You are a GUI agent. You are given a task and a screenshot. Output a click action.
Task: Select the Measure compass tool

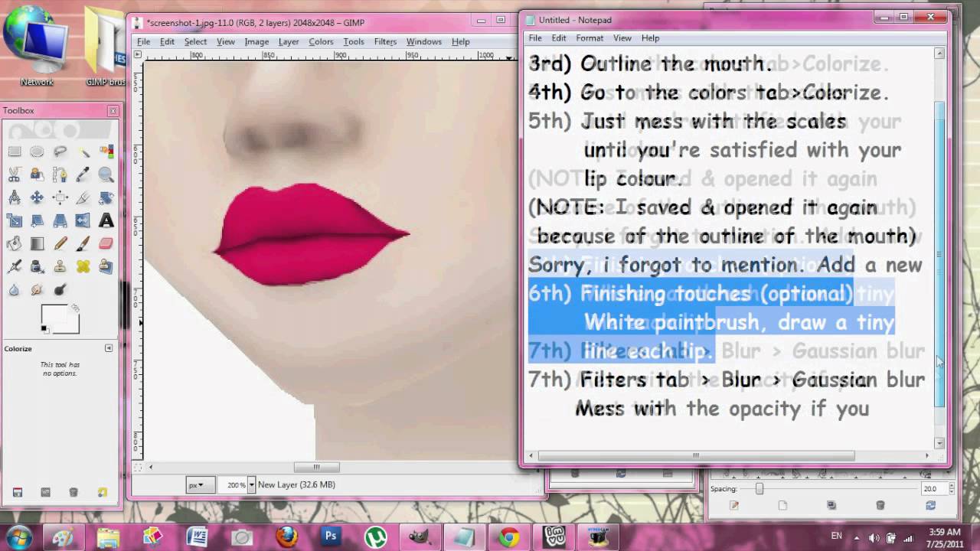click(x=15, y=197)
